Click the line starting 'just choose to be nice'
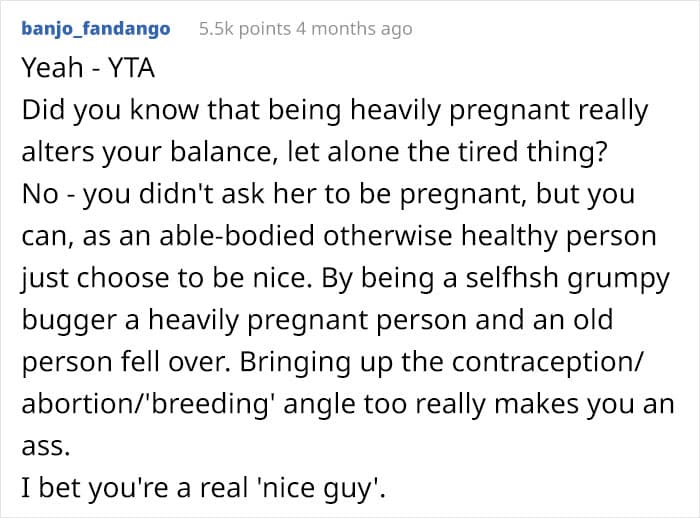The image size is (700, 518). pos(346,278)
